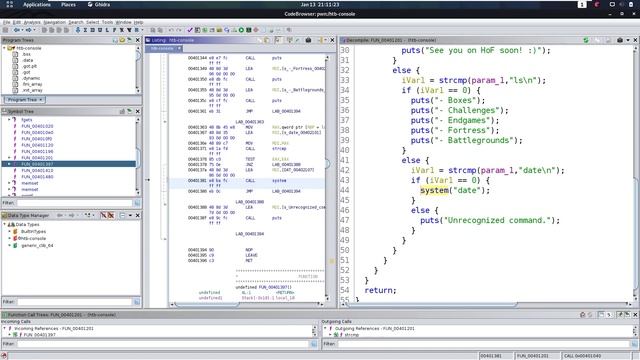Expand Incoming References FUN_00401201 node
Screen dimensions: 640x360
(x=4, y=328)
